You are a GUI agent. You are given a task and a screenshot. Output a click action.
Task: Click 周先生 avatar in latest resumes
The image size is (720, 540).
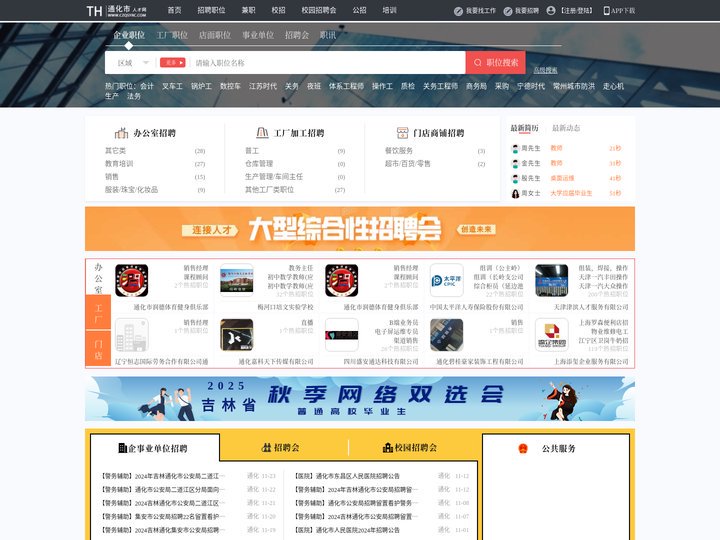[x=515, y=148]
